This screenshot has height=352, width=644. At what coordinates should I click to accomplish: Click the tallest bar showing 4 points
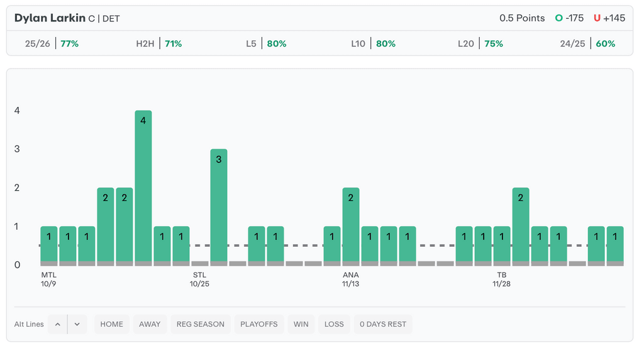click(x=143, y=186)
